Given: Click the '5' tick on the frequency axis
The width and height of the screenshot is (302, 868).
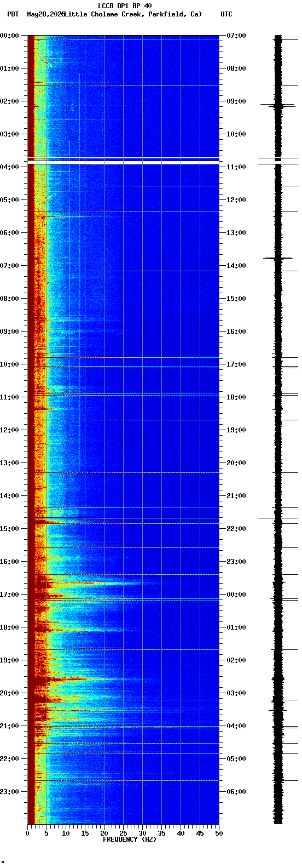Looking at the screenshot, I should click(47, 833).
